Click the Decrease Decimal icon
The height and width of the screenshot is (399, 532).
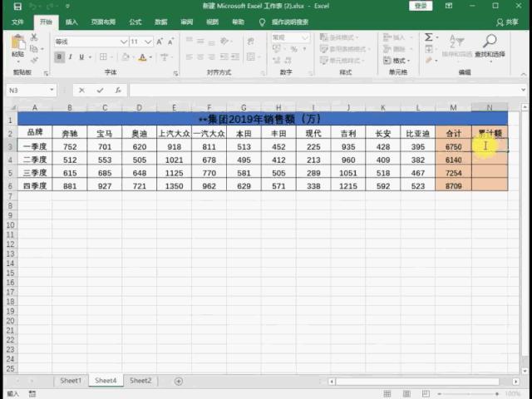[288, 61]
